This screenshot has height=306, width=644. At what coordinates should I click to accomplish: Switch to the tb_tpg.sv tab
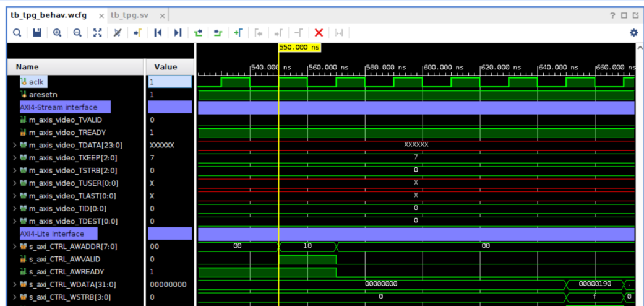pos(129,15)
